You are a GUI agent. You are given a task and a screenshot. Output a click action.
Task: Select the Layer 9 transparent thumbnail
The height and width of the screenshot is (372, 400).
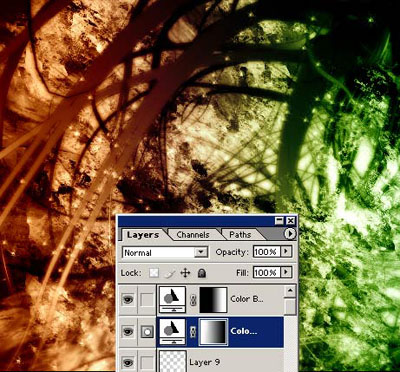pos(173,361)
